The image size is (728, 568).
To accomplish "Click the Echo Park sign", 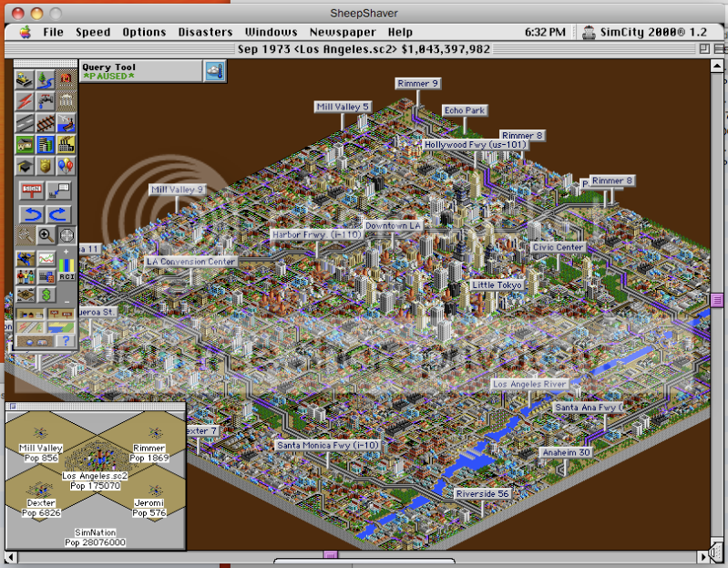I will (x=465, y=110).
